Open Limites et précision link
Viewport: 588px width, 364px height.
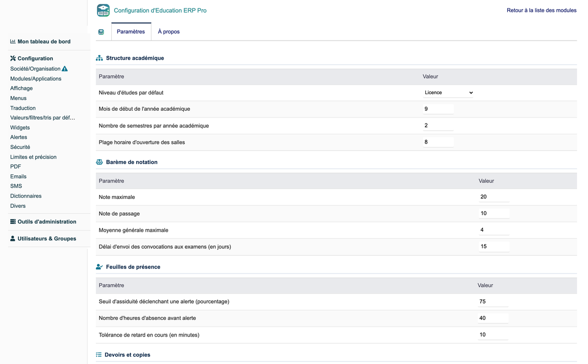click(33, 157)
